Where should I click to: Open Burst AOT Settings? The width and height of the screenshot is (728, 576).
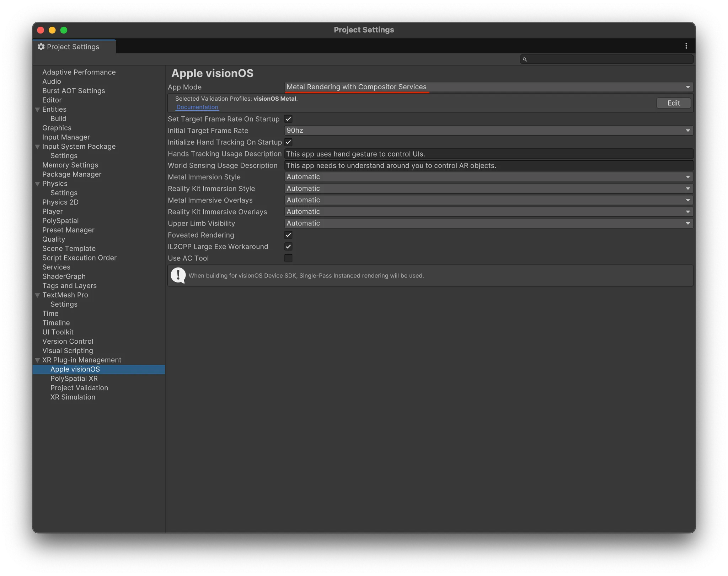point(74,91)
